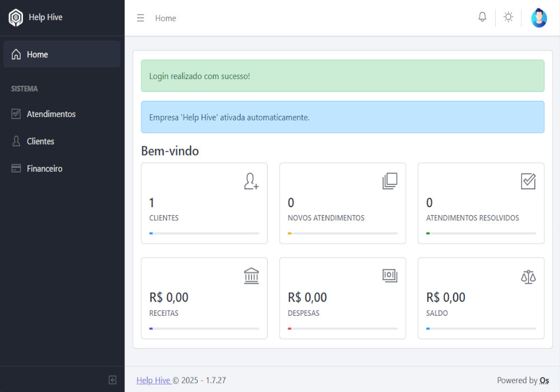Click the login success green alert
This screenshot has width=560, height=392.
342,76
